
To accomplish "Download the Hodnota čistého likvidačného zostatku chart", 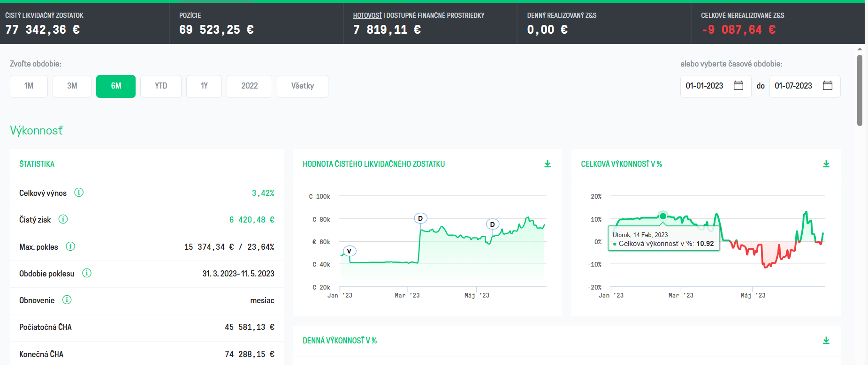I will click(548, 164).
